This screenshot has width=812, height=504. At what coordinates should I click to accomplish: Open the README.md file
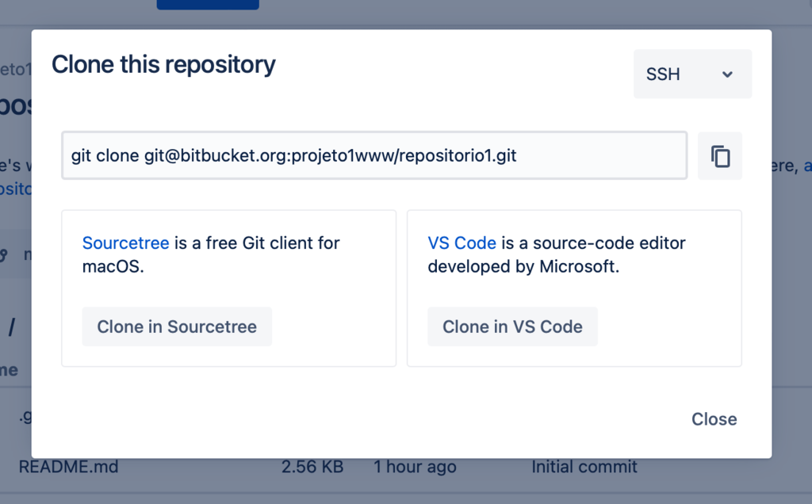(x=68, y=467)
